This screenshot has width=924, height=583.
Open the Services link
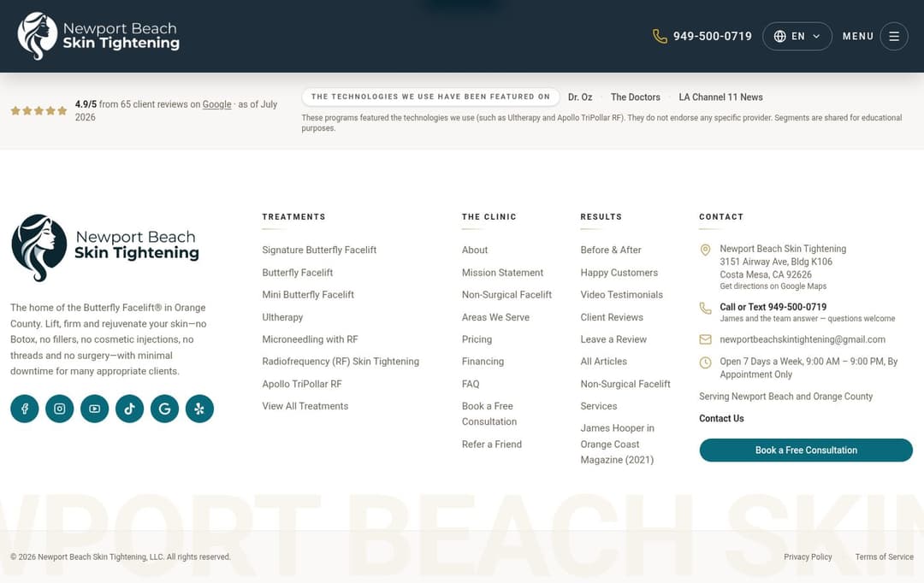click(x=599, y=406)
